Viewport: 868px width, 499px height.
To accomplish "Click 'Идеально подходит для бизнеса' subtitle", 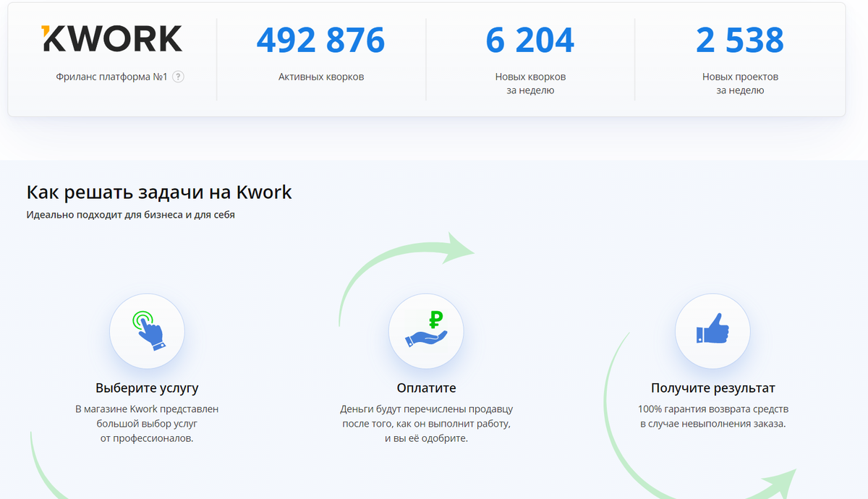I will pyautogui.click(x=130, y=215).
